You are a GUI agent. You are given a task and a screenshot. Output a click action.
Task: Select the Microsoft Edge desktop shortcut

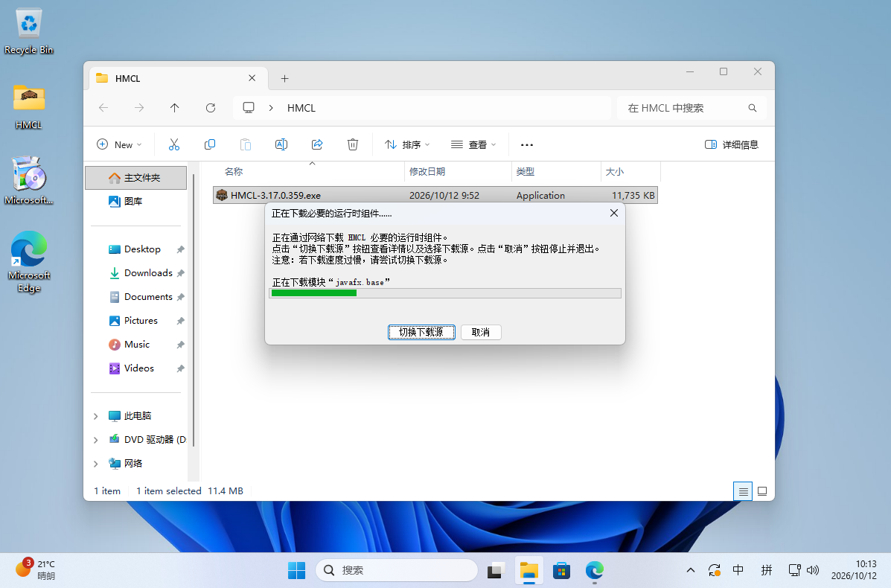click(x=29, y=261)
